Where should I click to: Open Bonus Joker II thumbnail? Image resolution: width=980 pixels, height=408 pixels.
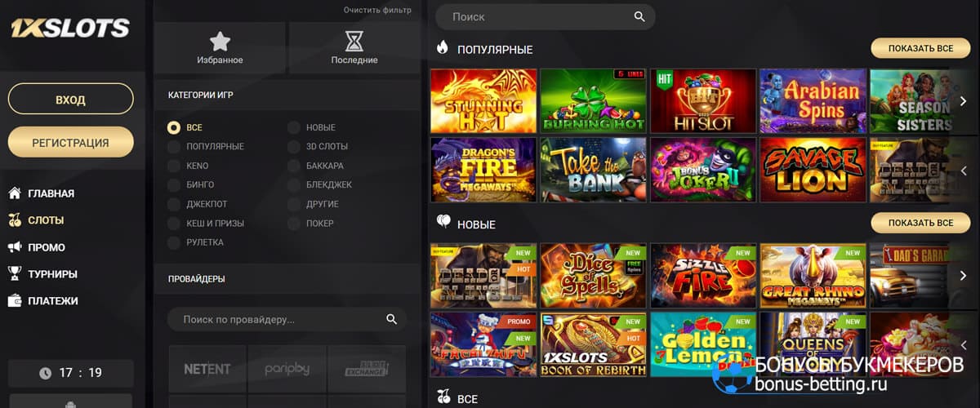703,169
